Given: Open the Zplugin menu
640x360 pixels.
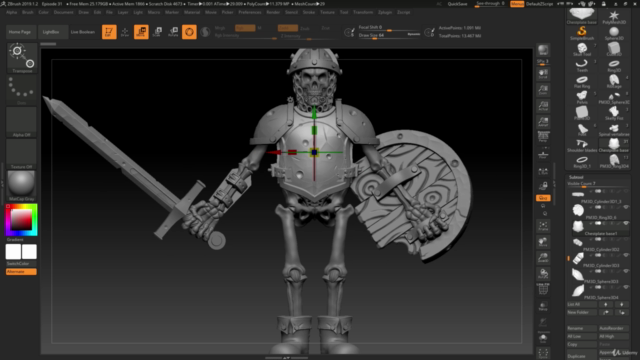Looking at the screenshot, I should coord(385,12).
